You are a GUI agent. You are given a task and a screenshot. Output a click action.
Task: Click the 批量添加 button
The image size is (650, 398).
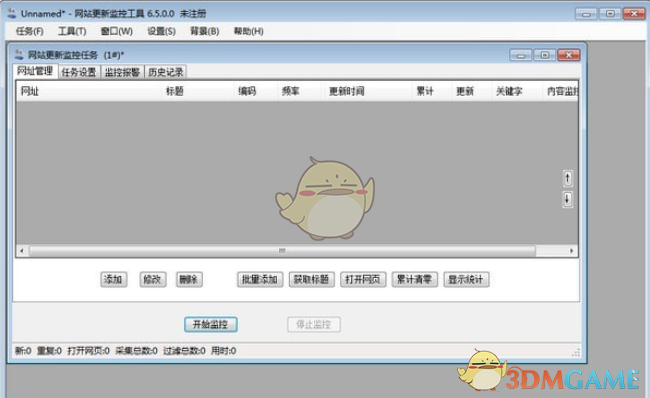[x=260, y=279]
